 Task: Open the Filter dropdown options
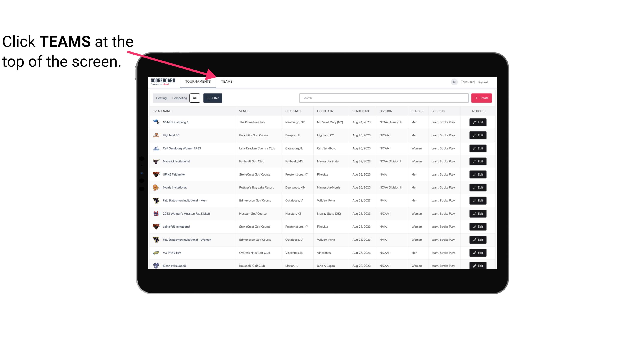tap(212, 98)
